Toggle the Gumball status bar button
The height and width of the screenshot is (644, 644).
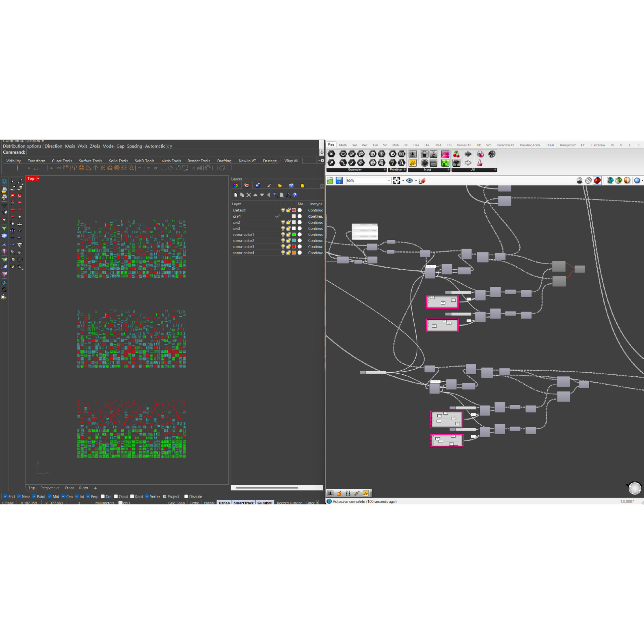click(x=265, y=503)
